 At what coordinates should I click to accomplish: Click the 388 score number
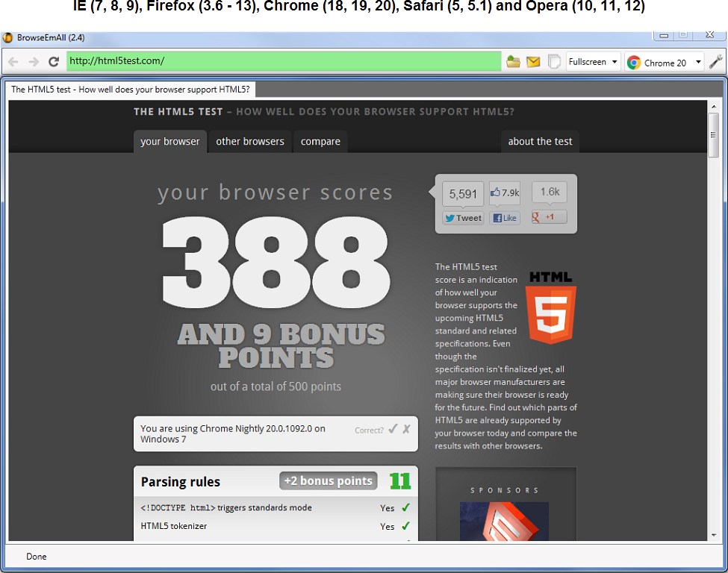276,263
